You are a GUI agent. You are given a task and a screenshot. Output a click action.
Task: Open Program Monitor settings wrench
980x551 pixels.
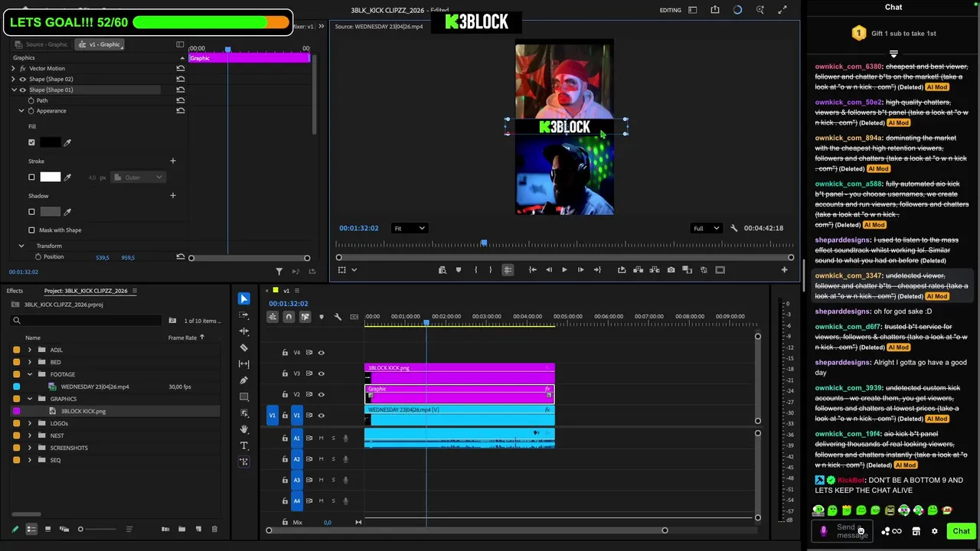733,228
